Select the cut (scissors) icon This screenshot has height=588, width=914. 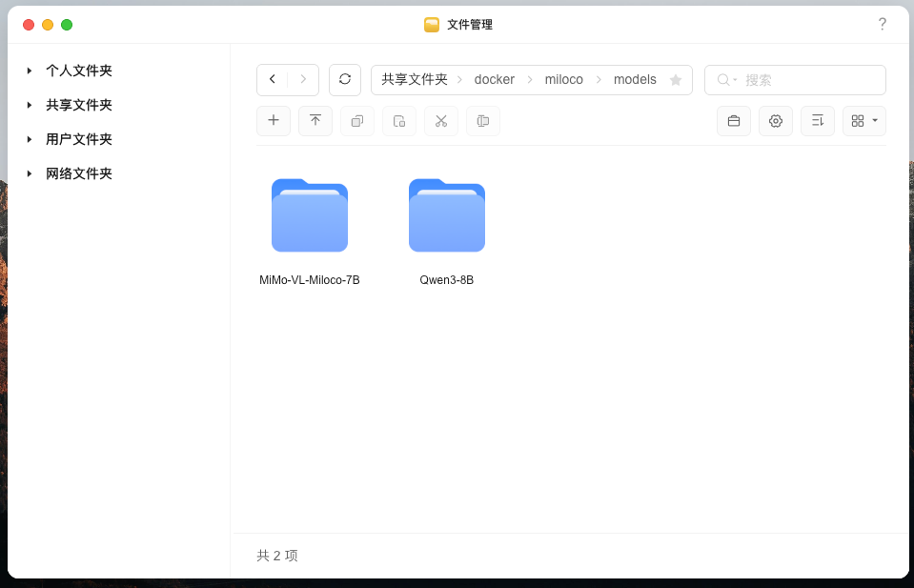coord(441,121)
